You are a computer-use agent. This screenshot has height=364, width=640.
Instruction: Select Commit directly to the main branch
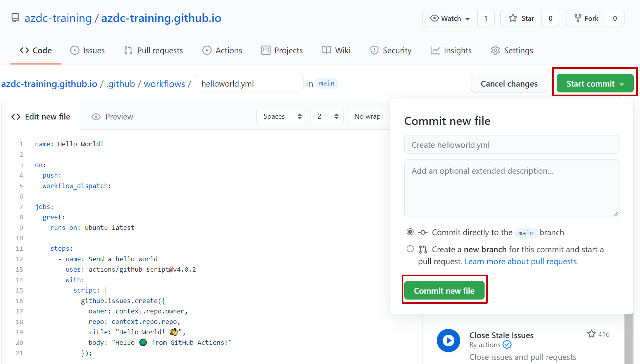(410, 232)
